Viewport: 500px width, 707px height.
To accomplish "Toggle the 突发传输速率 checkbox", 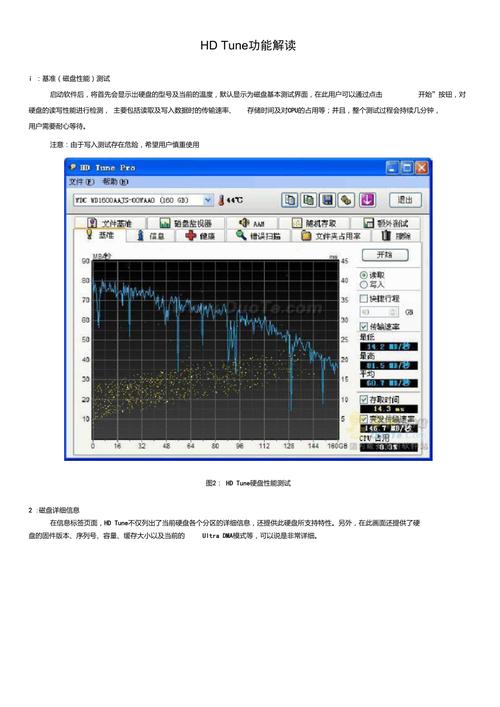I will 363,419.
